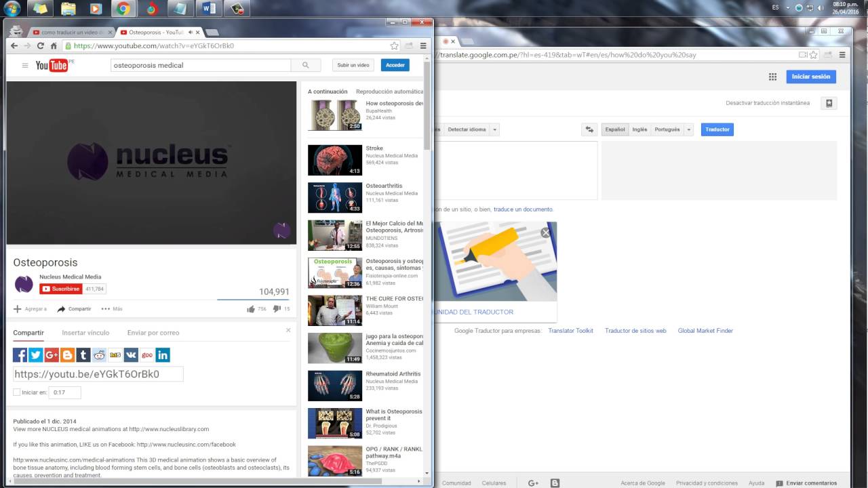Select Español as target language
The height and width of the screenshot is (488, 868).
click(x=615, y=129)
